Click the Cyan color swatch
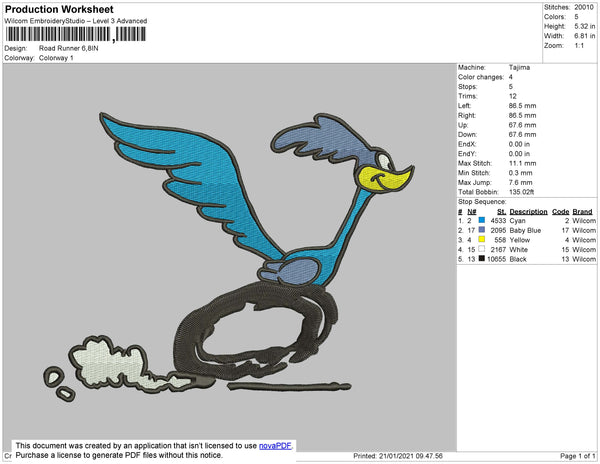The width and height of the screenshot is (600, 464). pyautogui.click(x=482, y=220)
